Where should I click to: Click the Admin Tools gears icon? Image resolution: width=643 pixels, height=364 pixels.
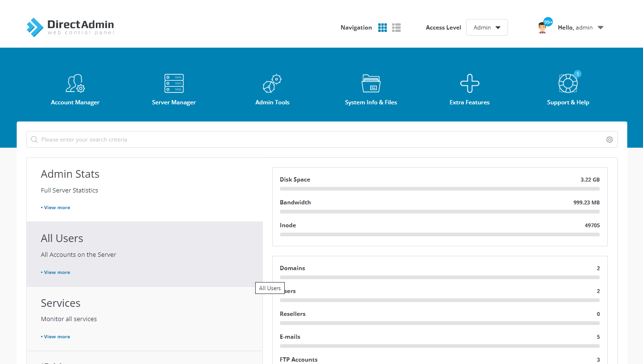click(272, 84)
